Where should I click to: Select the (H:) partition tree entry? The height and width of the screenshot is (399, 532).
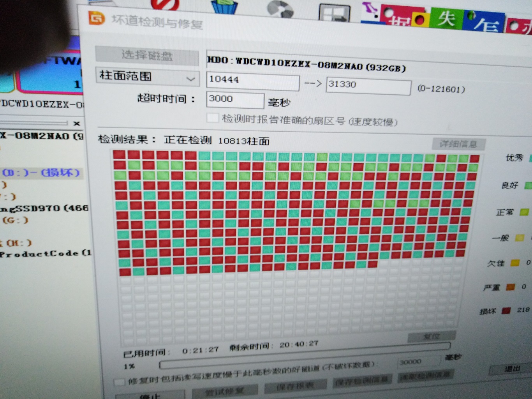pos(16,243)
